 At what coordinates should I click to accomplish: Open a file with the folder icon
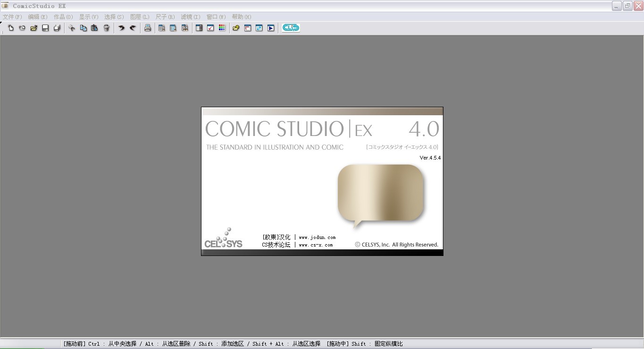point(34,28)
